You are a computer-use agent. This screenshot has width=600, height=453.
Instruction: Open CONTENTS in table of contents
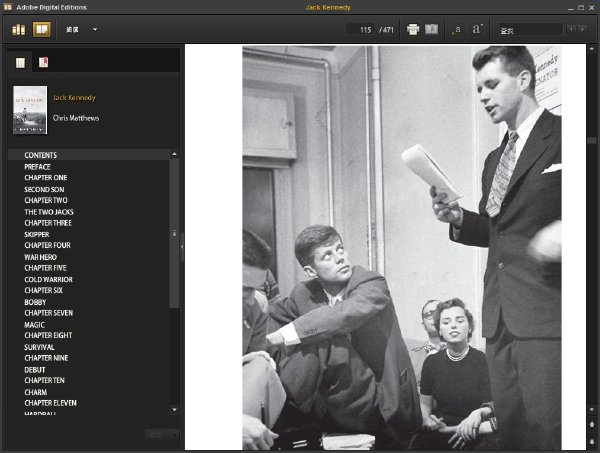tap(41, 155)
